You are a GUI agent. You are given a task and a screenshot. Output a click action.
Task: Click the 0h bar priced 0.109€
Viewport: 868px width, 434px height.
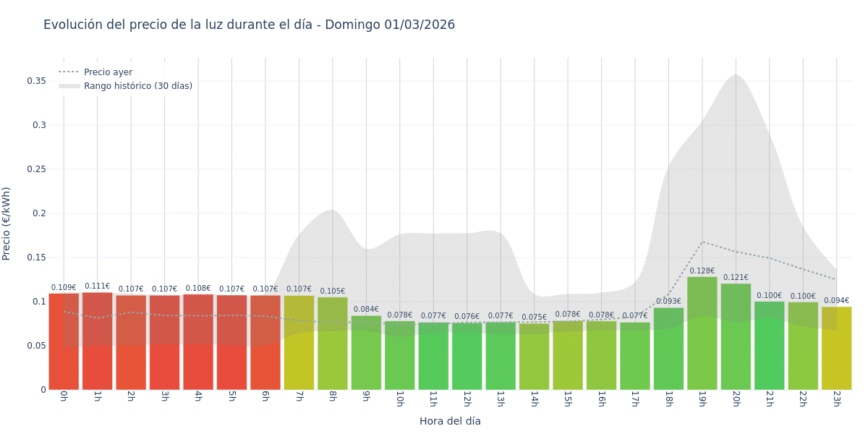pos(64,341)
